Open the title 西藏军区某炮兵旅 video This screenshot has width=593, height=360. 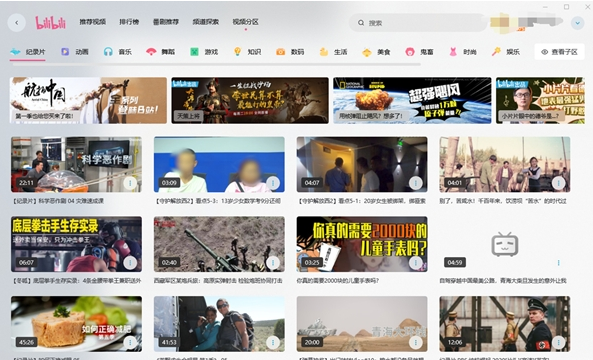coord(218,281)
